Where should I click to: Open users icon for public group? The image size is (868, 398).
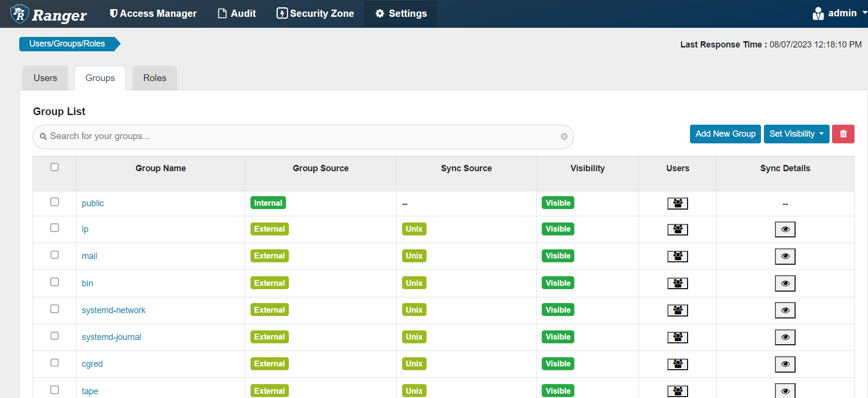pos(678,203)
